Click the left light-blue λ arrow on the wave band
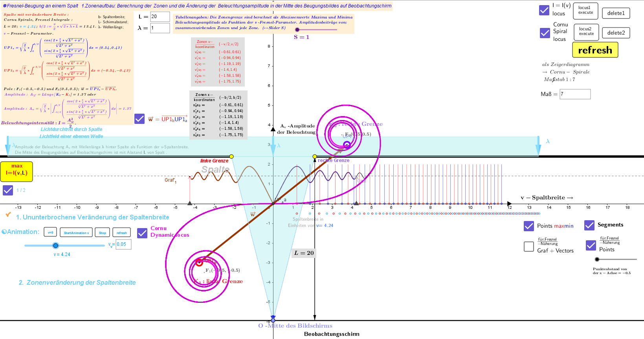Screen dimensions: 644x339 tap(8, 146)
